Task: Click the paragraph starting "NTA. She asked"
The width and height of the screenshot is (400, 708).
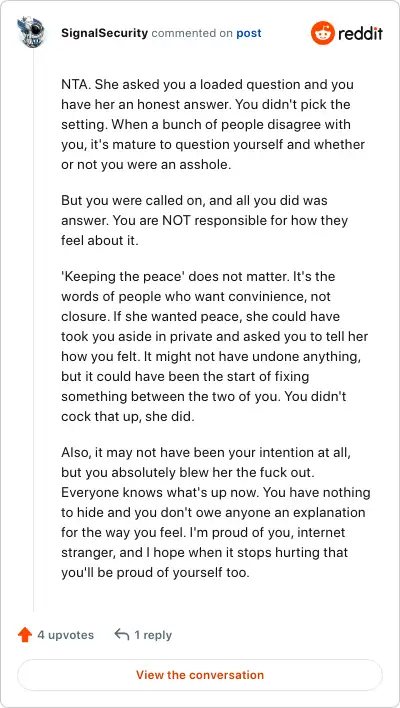Action: (x=213, y=125)
